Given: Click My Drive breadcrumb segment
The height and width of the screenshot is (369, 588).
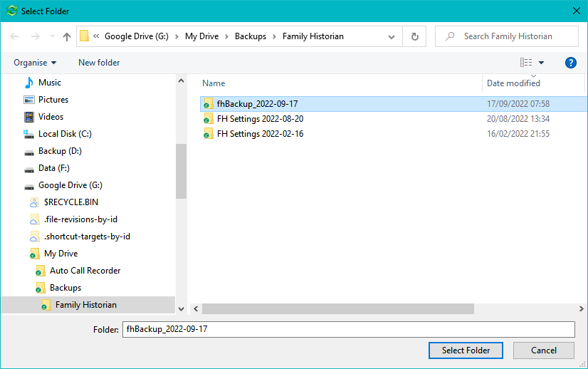Looking at the screenshot, I should [201, 36].
